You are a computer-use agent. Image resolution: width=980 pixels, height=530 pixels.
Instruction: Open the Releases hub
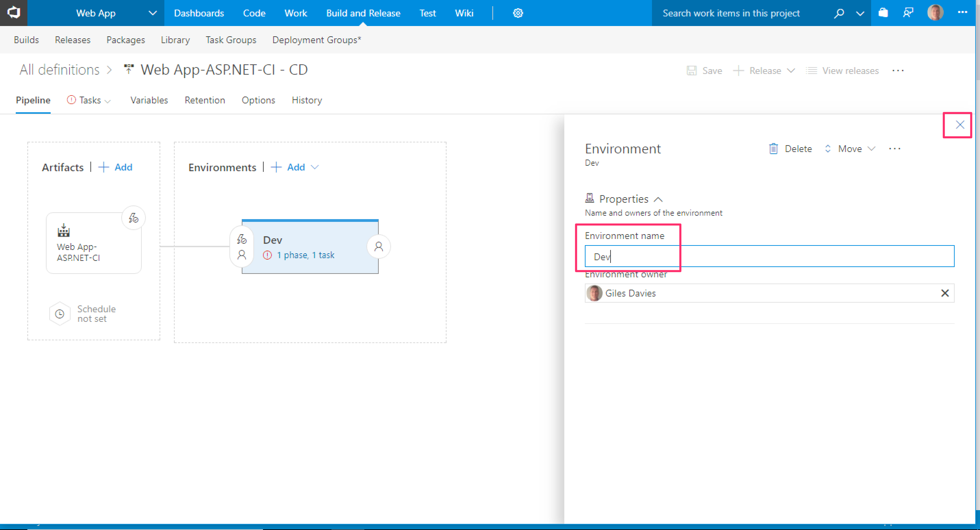(x=73, y=40)
